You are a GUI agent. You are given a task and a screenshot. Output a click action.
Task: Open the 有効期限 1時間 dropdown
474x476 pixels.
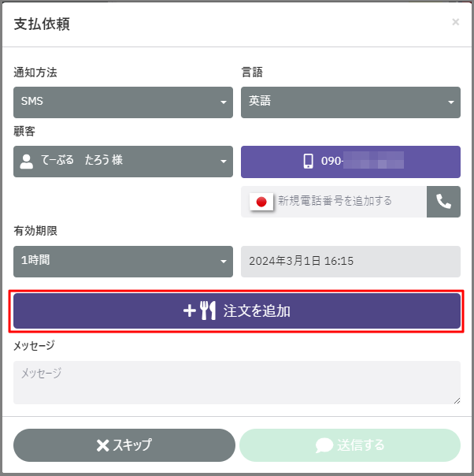123,262
